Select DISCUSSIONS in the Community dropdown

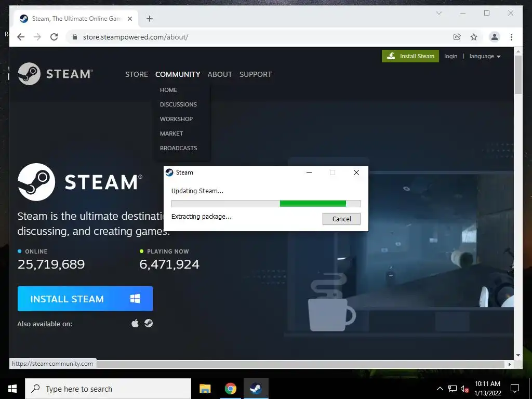pyautogui.click(x=179, y=104)
